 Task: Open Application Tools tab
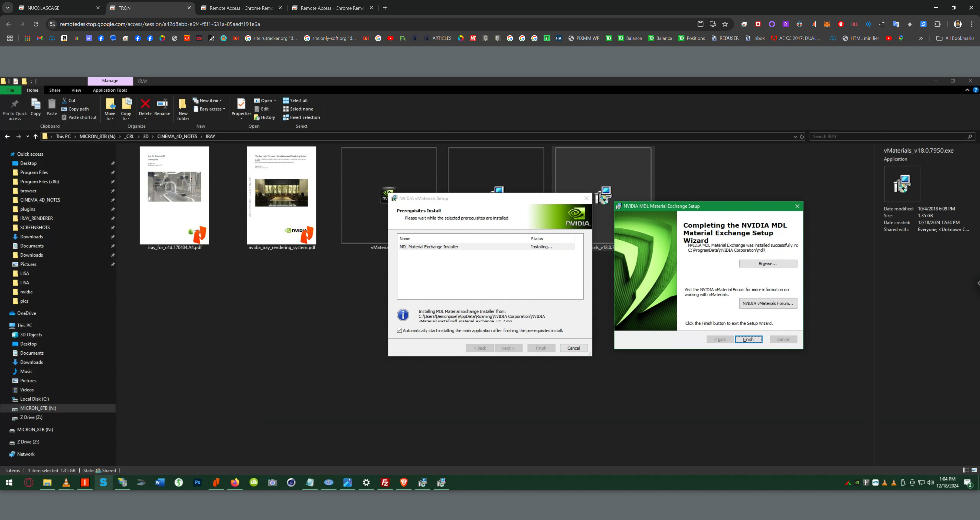point(110,90)
